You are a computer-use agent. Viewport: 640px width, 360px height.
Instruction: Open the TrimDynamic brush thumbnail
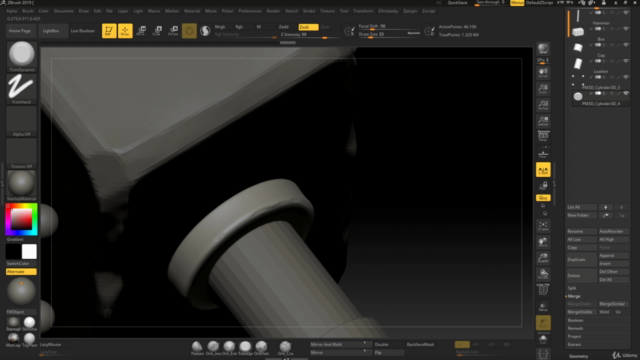click(x=21, y=56)
